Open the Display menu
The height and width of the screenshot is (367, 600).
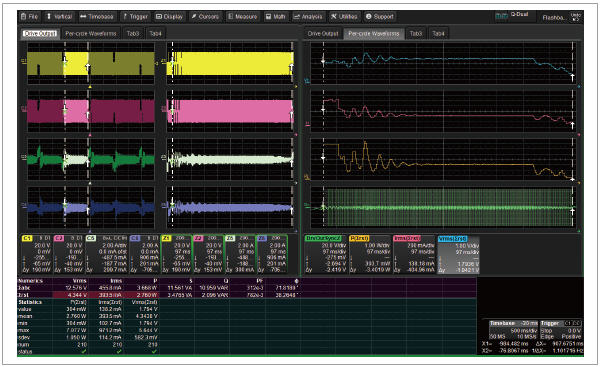click(x=169, y=16)
